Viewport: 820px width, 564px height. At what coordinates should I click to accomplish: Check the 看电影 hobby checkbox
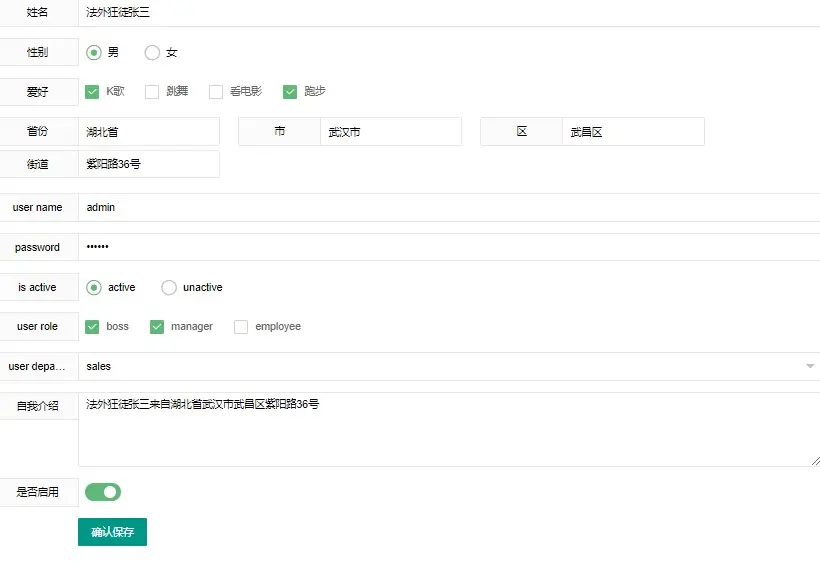coord(216,92)
